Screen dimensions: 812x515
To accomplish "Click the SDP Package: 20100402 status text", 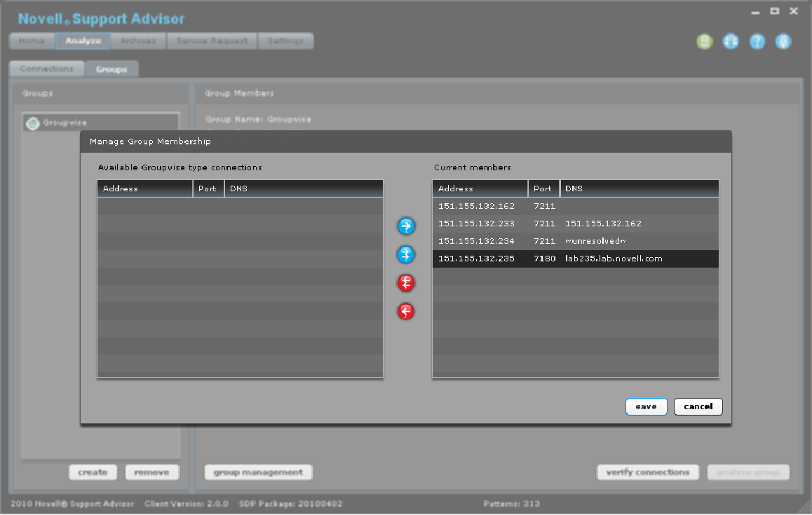I will (x=290, y=504).
